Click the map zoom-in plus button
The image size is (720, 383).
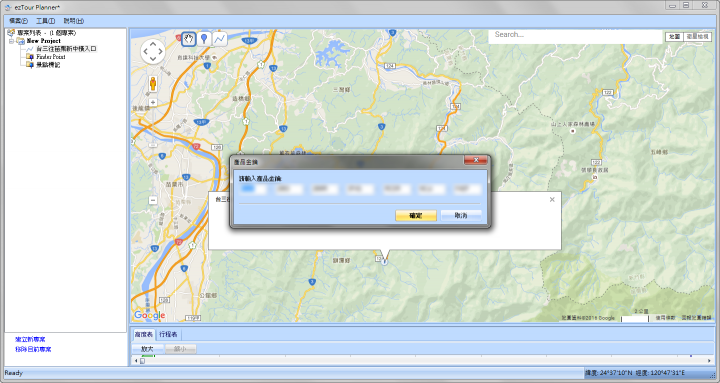(153, 102)
